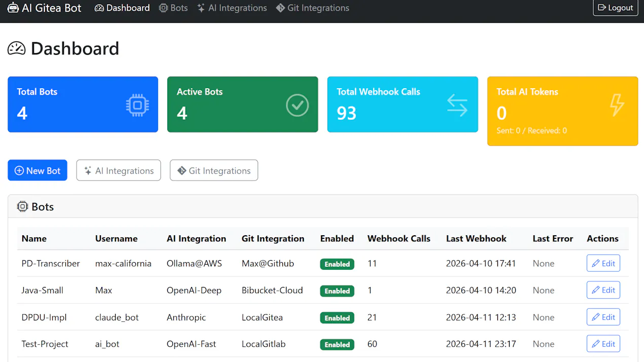Click the DPDU-Impl bot name
This screenshot has height=362, width=644.
44,317
